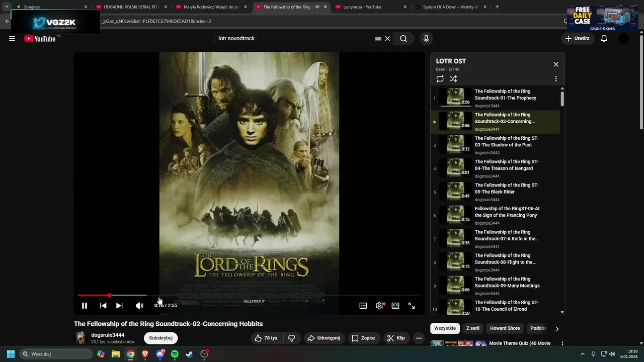Open options for Movie Theme Quiz video
Viewport: 644px width, 362px height.
[x=562, y=344]
